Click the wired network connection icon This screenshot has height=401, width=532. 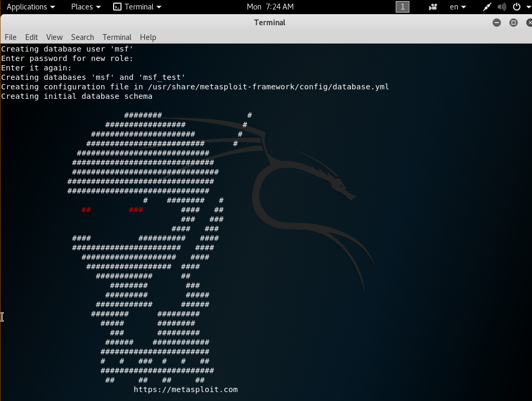click(487, 7)
